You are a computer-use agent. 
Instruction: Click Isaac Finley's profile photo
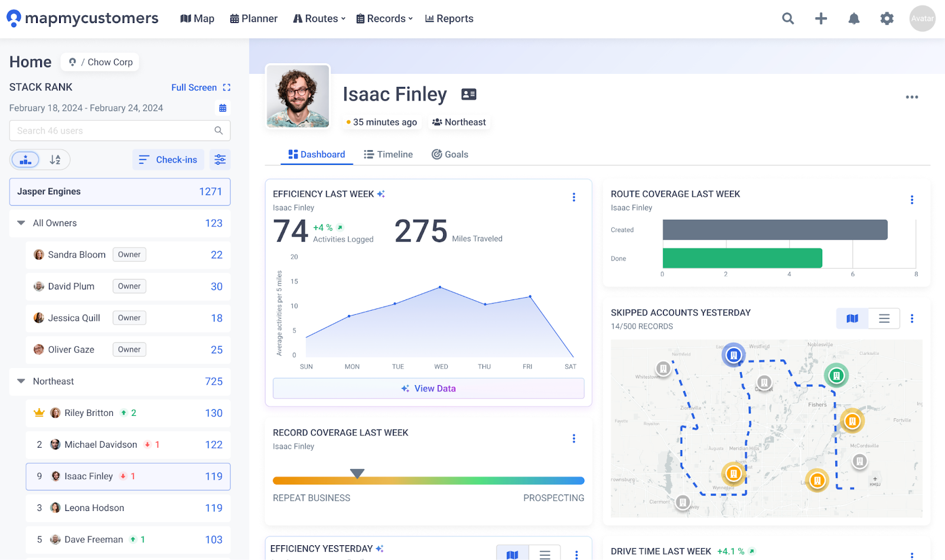pyautogui.click(x=298, y=96)
